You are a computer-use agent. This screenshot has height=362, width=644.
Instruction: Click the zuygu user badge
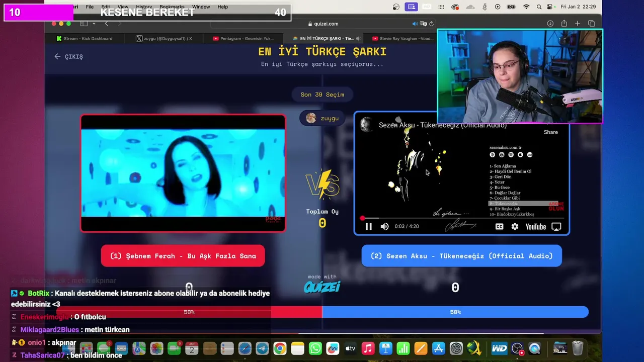pos(323,118)
